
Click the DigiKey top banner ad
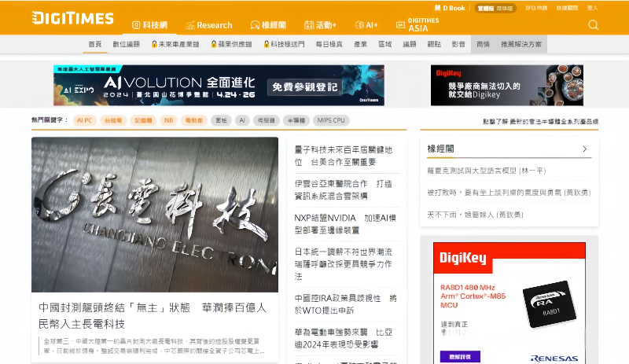pos(506,85)
